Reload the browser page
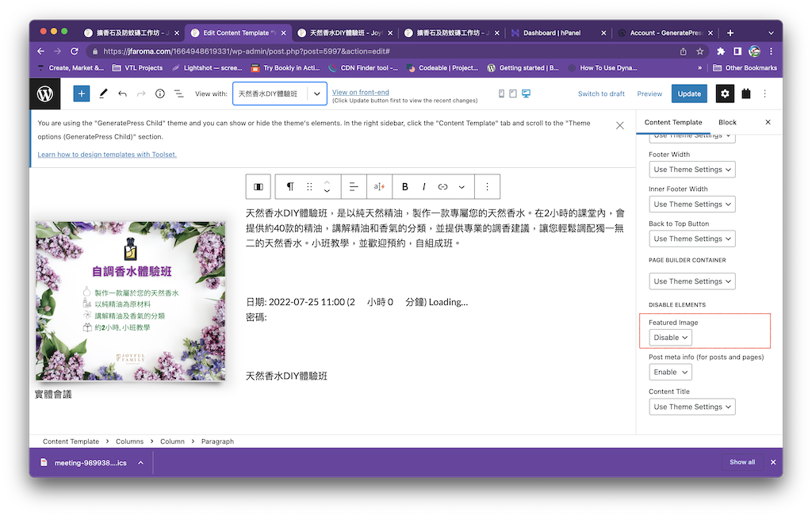The height and width of the screenshot is (516, 812). pyautogui.click(x=75, y=52)
